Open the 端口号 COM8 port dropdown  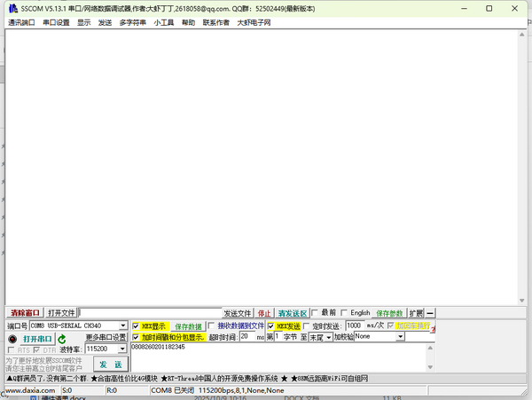tap(123, 325)
